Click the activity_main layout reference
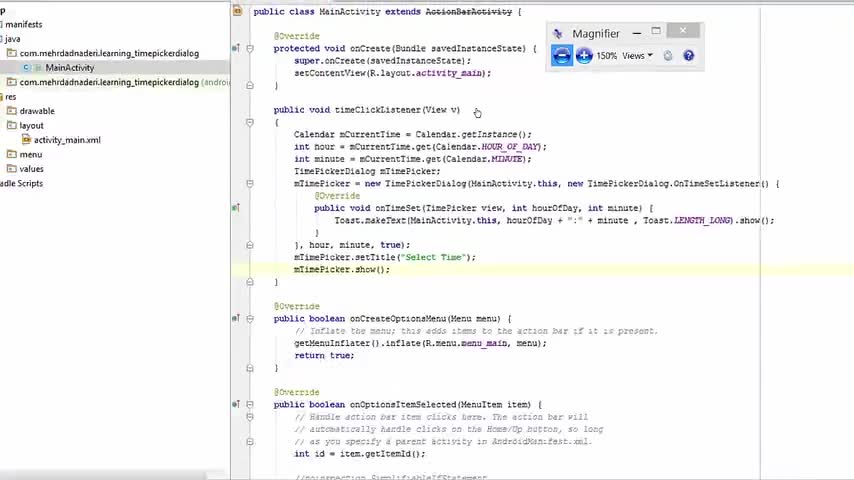The image size is (854, 480). click(x=449, y=73)
